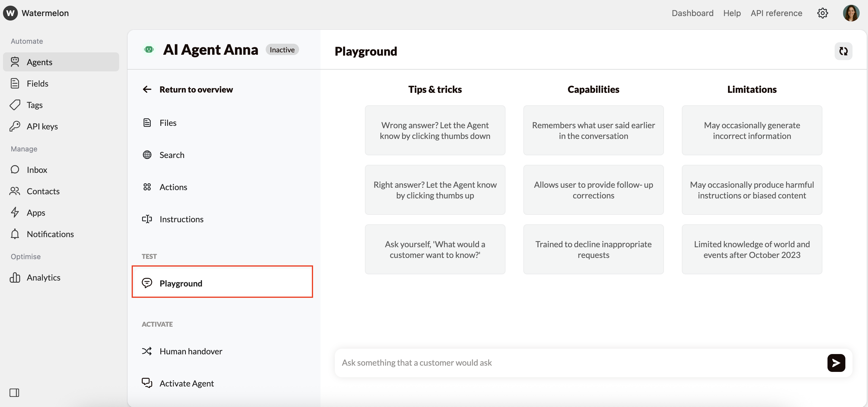Open the Actions section of the agent
The image size is (868, 407).
(173, 187)
